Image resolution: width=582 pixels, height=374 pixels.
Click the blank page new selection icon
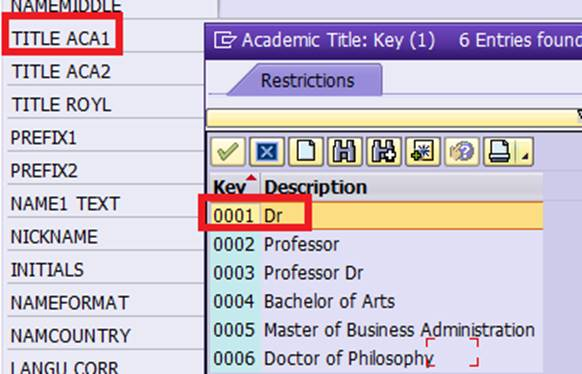point(306,151)
